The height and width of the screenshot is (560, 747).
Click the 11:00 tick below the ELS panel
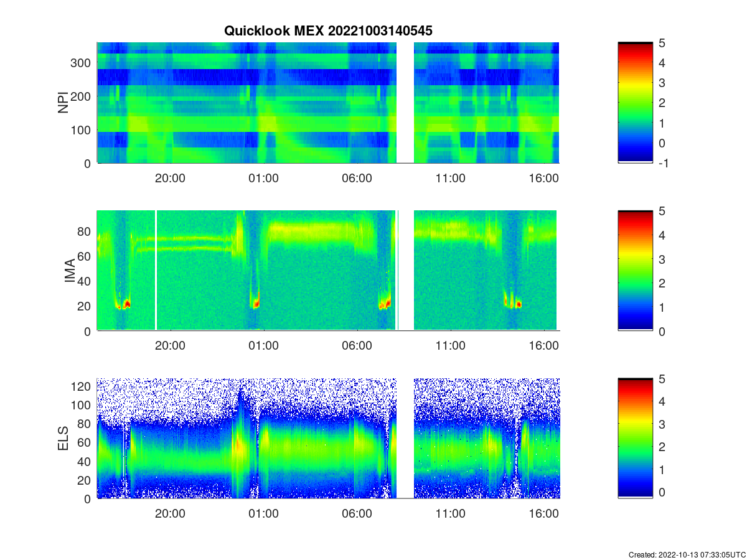click(450, 514)
